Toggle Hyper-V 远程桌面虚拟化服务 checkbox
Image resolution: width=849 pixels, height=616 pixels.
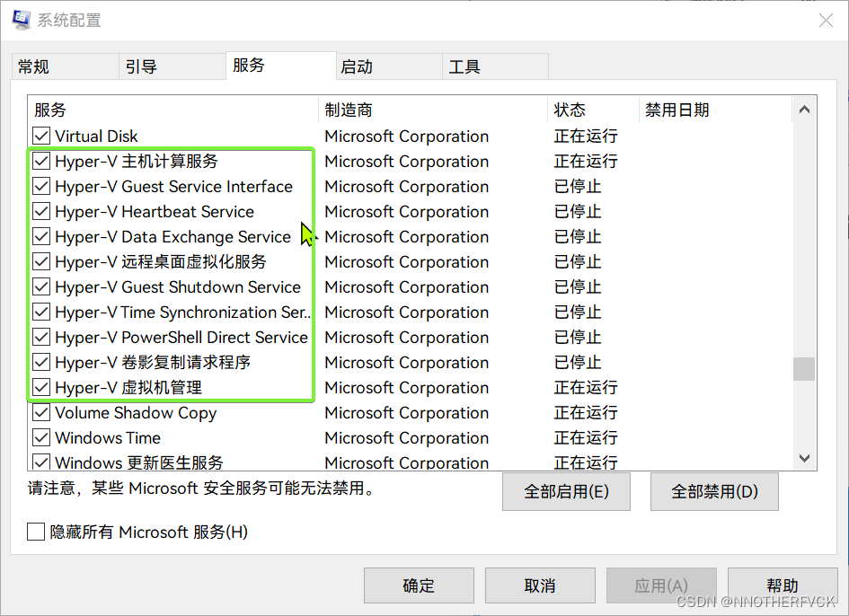41,261
